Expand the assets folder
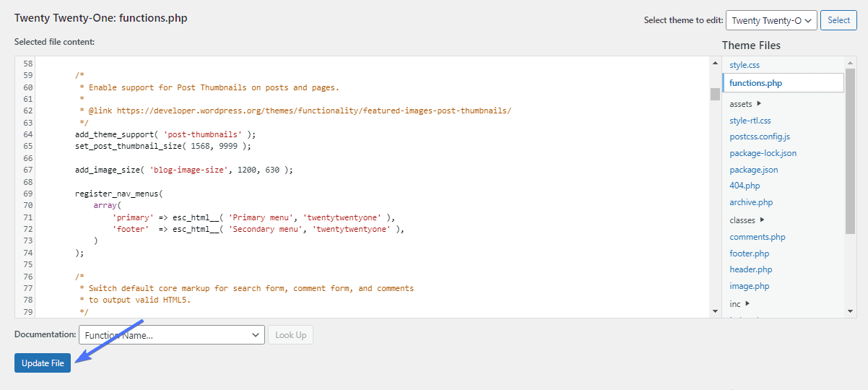The image size is (868, 390). tap(745, 104)
